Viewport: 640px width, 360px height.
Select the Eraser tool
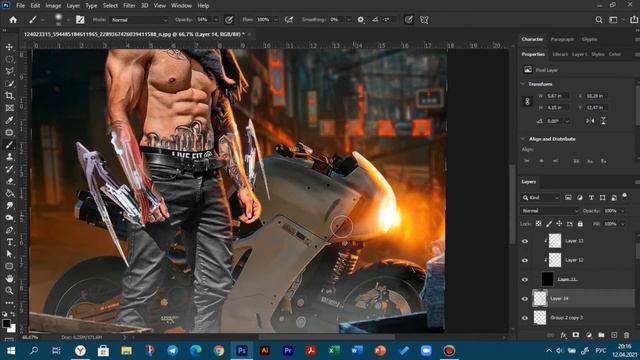(9, 181)
